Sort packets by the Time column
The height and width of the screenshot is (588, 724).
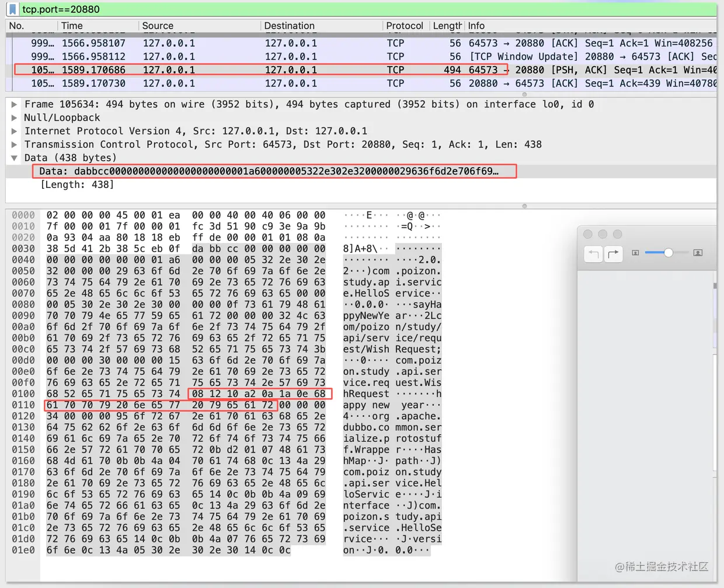98,26
